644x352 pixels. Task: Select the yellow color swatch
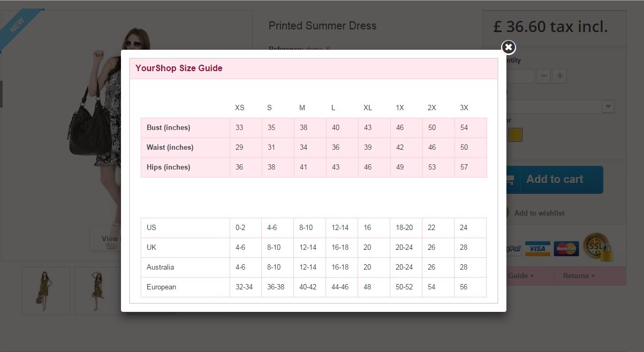click(x=515, y=135)
